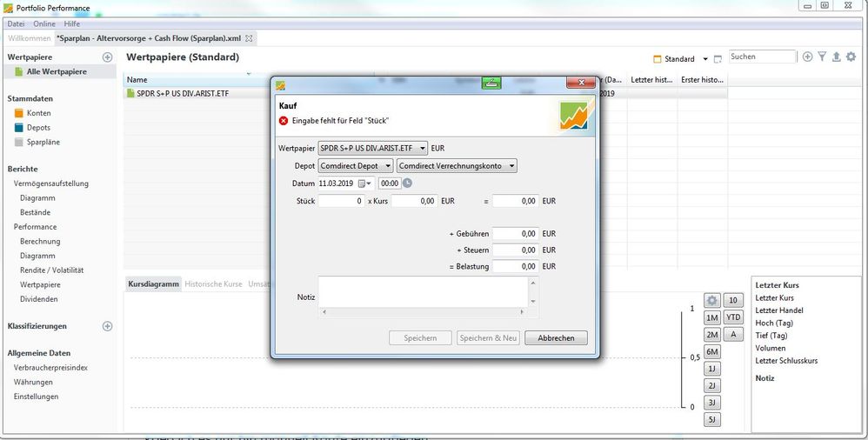The width and height of the screenshot is (868, 440).
Task: Click the Suchen search field
Action: tap(762, 57)
